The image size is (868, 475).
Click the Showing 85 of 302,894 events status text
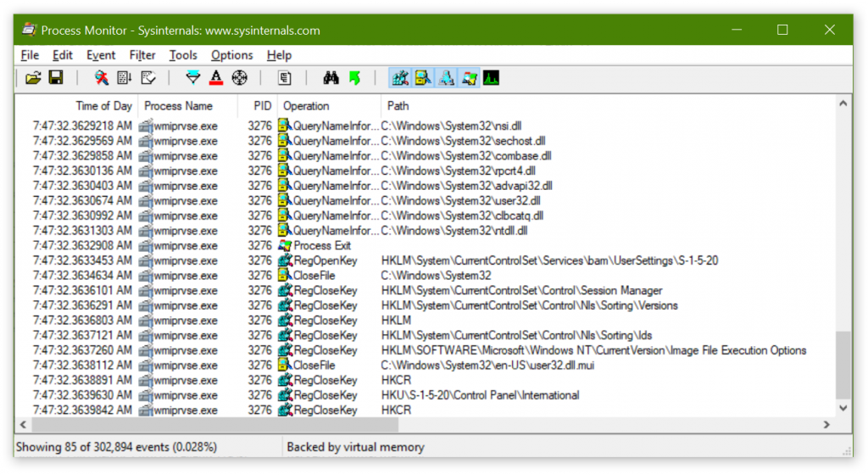(x=116, y=447)
